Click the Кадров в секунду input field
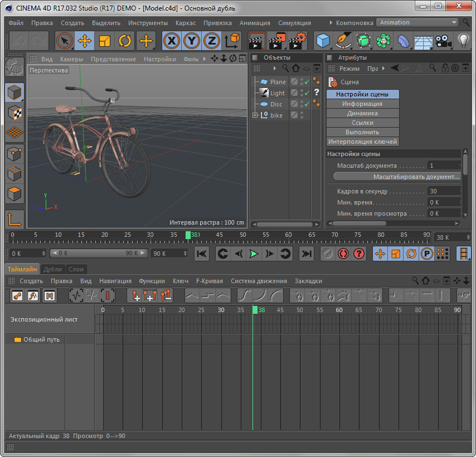 point(443,191)
